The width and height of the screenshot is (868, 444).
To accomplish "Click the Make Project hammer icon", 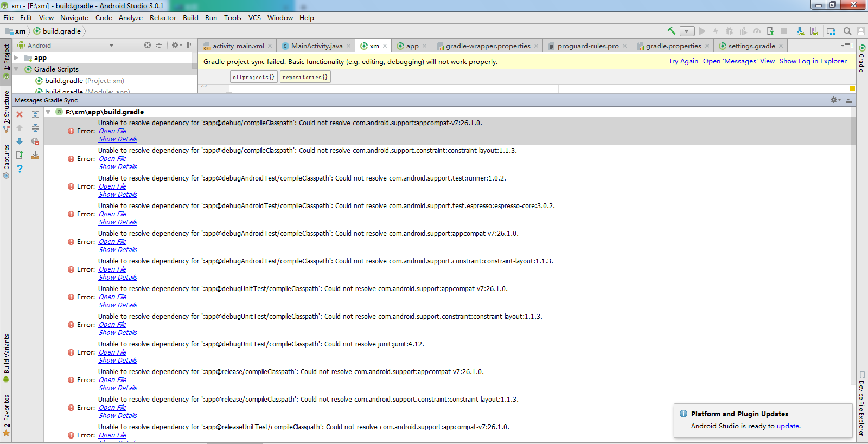I will 672,31.
